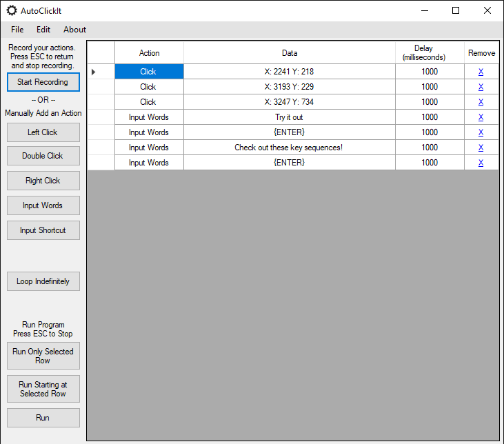Viewport: 504px width, 444px height.
Task: Open the About menu
Action: [74, 30]
